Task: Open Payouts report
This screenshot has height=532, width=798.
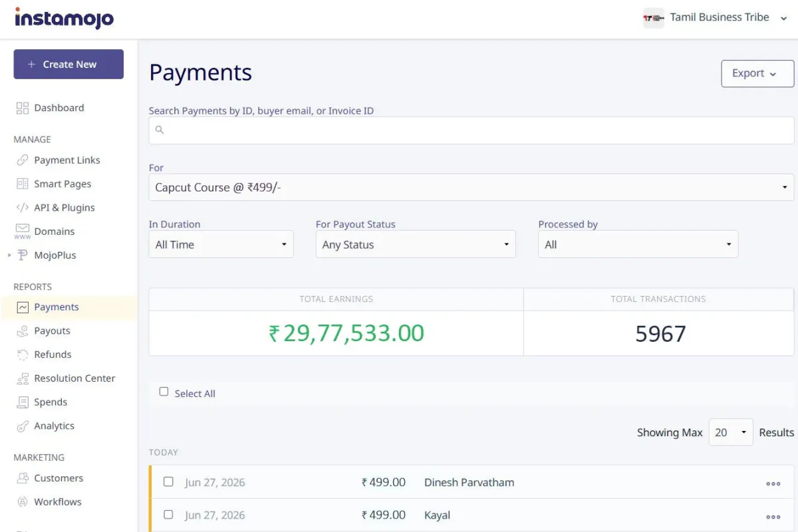Action: click(x=52, y=331)
